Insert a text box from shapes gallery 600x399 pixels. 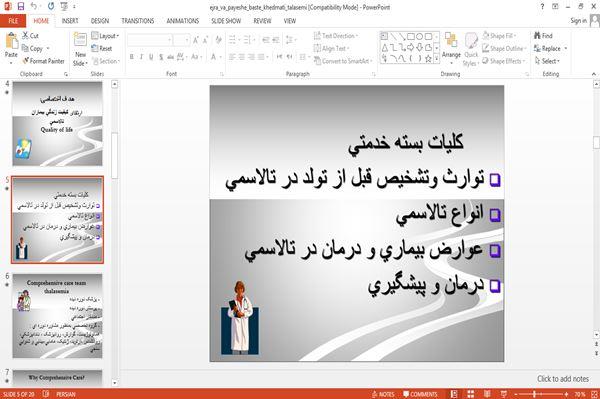pyautogui.click(x=385, y=37)
